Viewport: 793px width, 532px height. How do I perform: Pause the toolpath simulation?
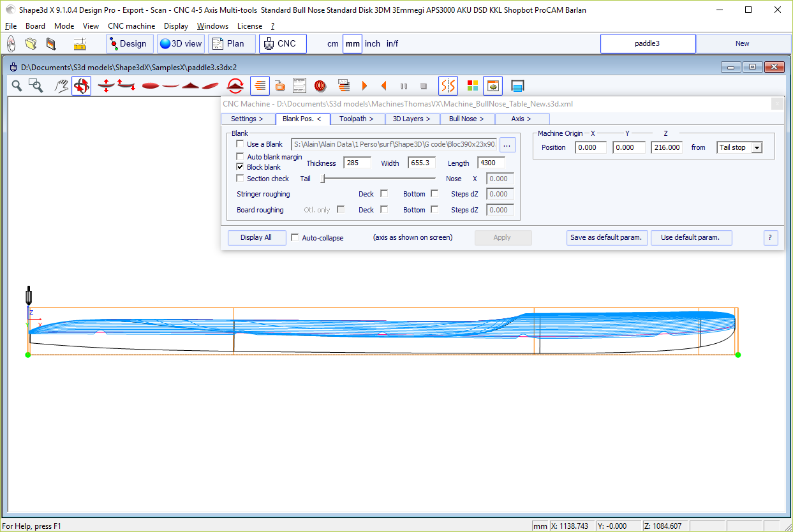(404, 85)
